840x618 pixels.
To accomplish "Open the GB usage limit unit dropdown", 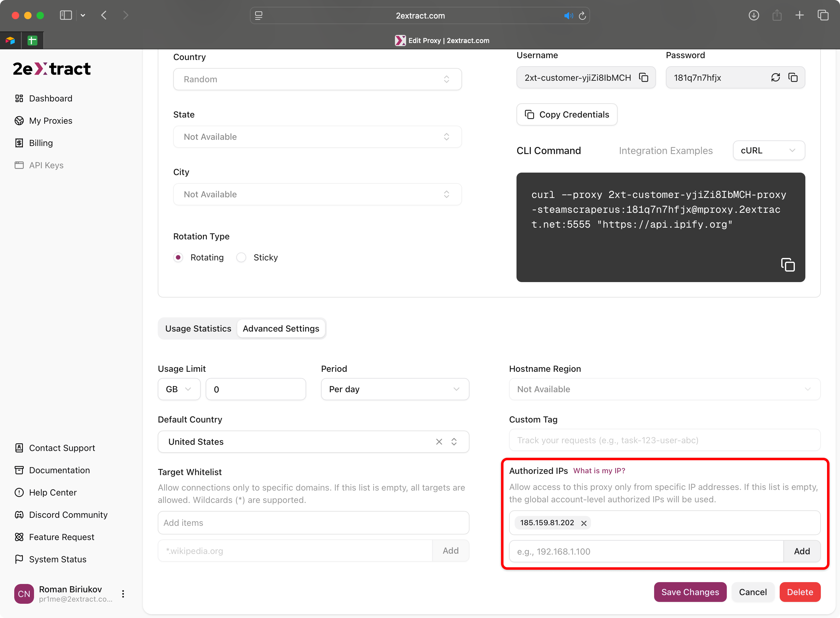I will pyautogui.click(x=179, y=389).
